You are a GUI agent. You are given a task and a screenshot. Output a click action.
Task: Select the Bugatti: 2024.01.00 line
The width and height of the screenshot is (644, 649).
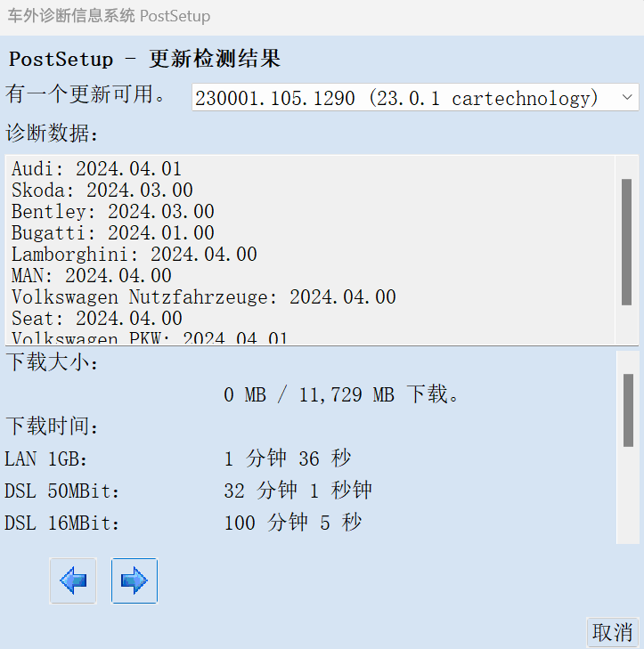coord(112,233)
